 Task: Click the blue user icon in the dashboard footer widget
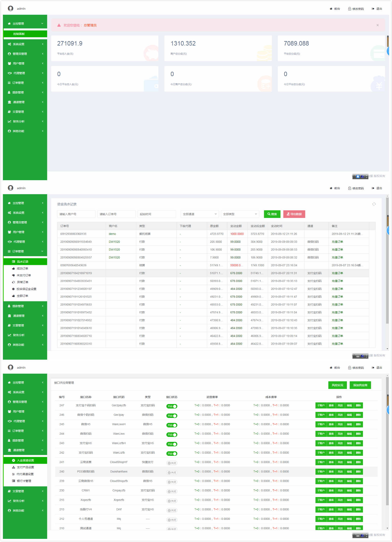[x=358, y=177]
